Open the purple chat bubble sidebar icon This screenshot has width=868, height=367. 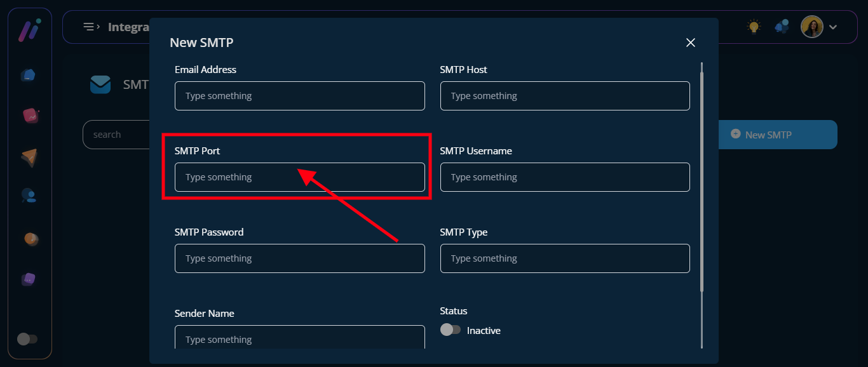click(x=29, y=279)
